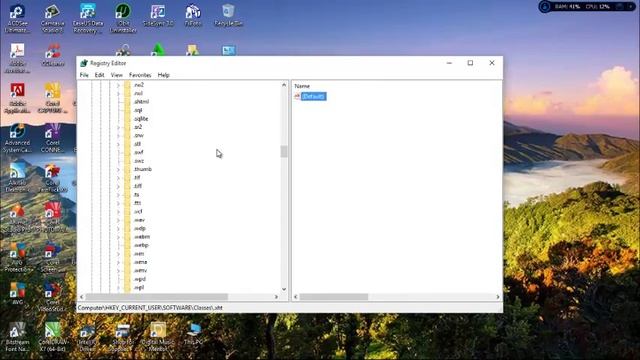
Task: Open the Shop for Supplies desktop shortcut
Action: (122, 337)
